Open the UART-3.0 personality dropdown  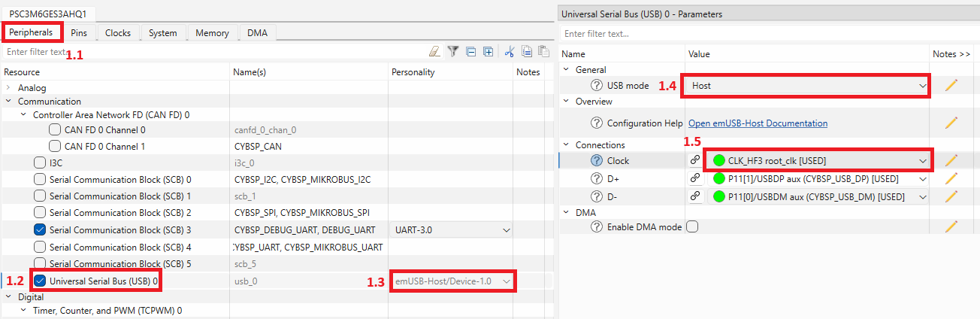coord(452,229)
